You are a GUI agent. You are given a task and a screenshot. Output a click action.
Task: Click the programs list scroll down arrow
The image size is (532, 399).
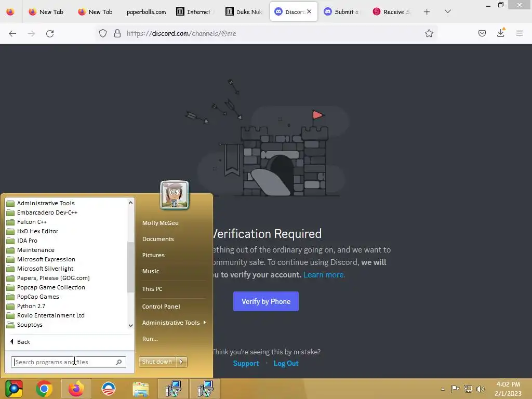pyautogui.click(x=130, y=325)
